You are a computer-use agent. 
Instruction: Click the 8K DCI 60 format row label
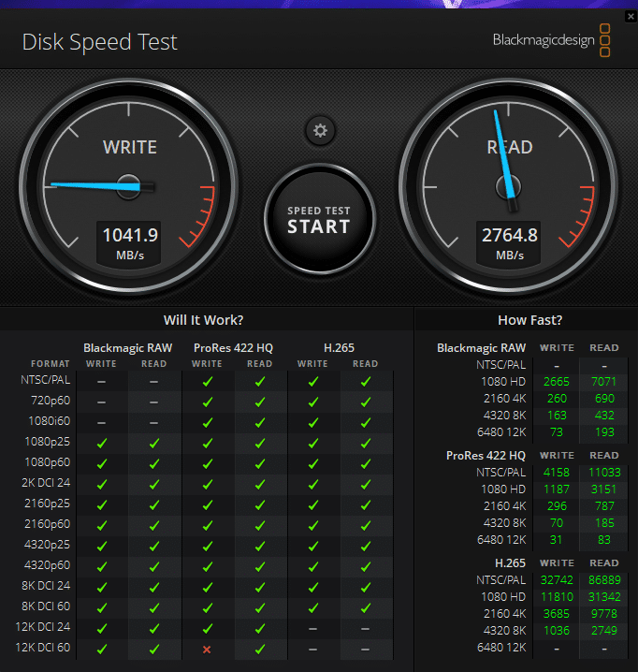(46, 606)
